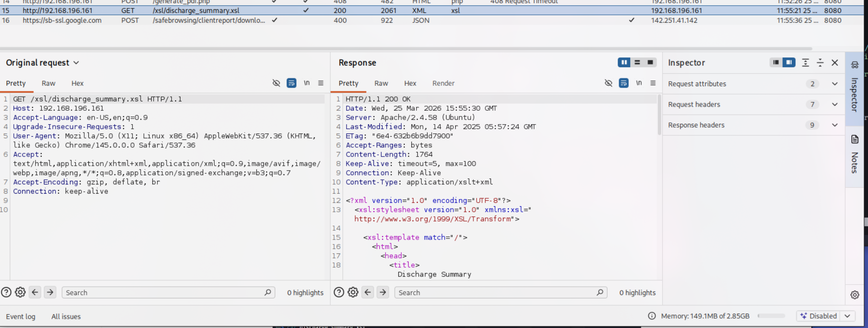
Task: Toggle word wrap icon in request pane
Action: pos(291,83)
